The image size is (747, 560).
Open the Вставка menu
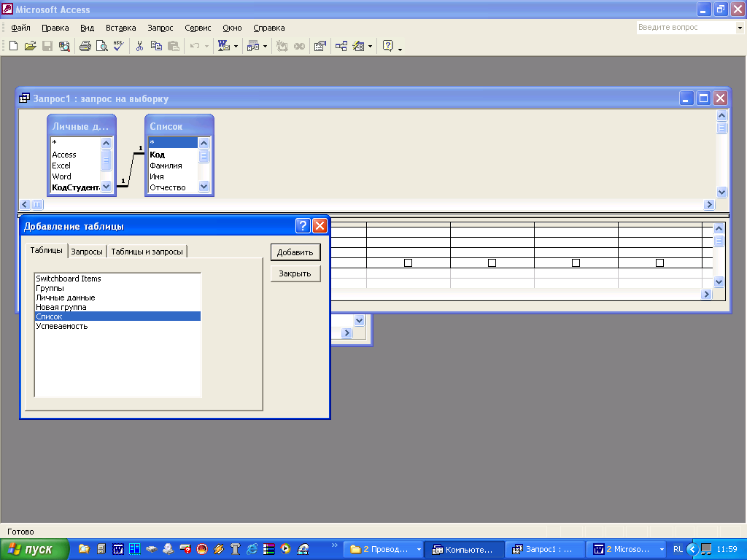point(120,28)
